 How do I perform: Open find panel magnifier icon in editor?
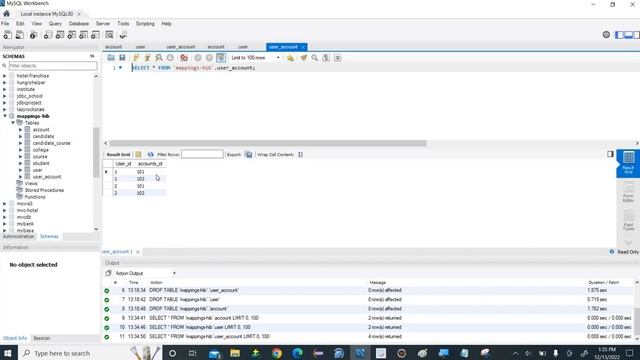[315, 58]
